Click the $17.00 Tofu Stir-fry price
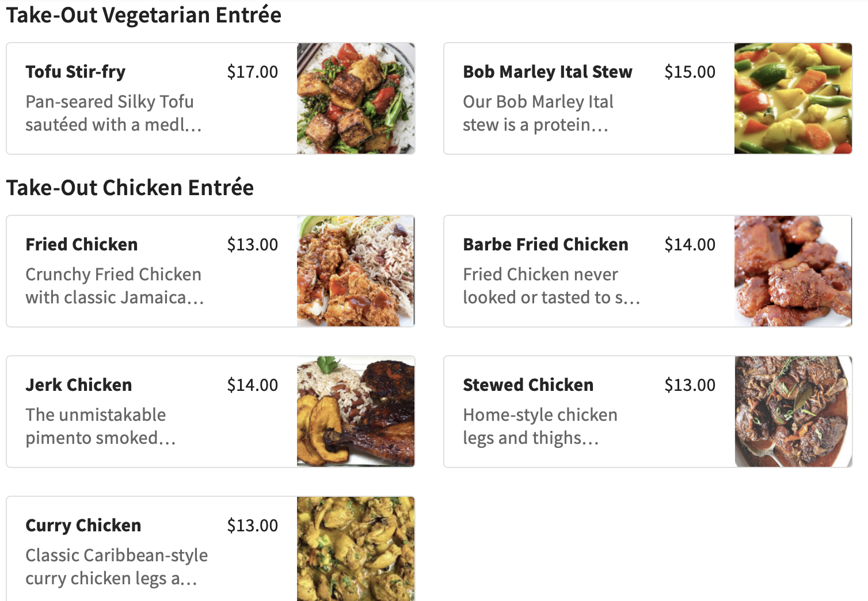Screen dimensions: 868x601 tap(252, 72)
